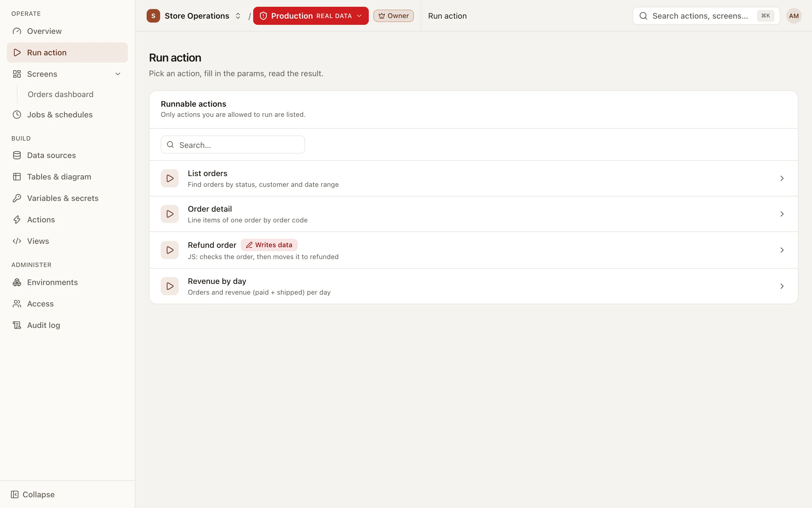Click the runnable actions Search field
This screenshot has height=508, width=812.
(x=233, y=145)
